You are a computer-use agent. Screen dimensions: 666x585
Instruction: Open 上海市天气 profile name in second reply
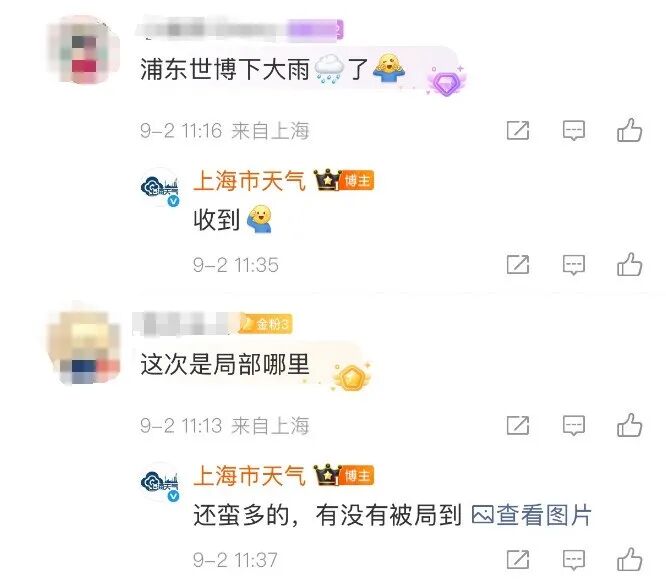pos(249,476)
